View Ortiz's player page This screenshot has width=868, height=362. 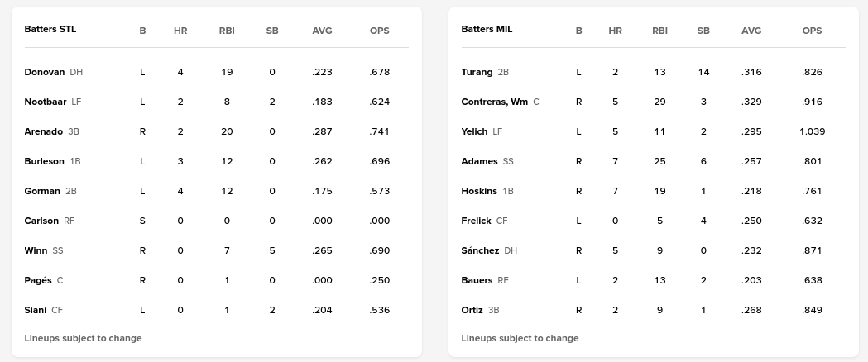473,310
